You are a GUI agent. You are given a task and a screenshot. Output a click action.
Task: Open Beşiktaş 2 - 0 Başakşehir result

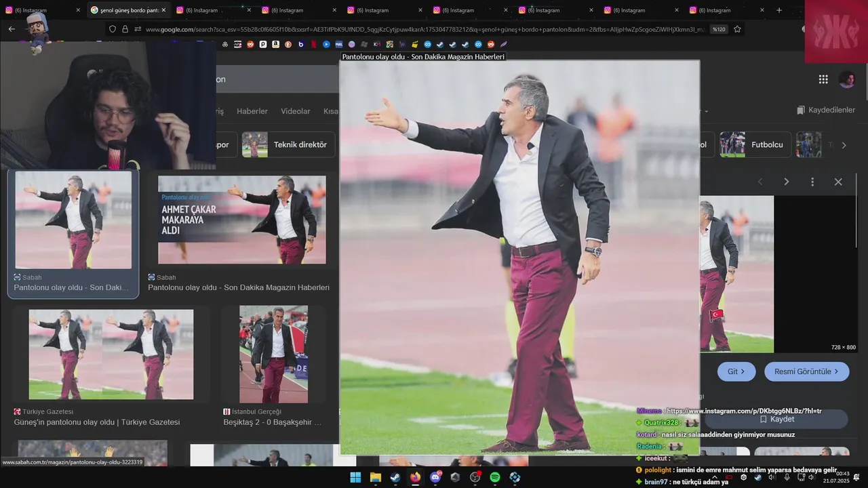(273, 422)
